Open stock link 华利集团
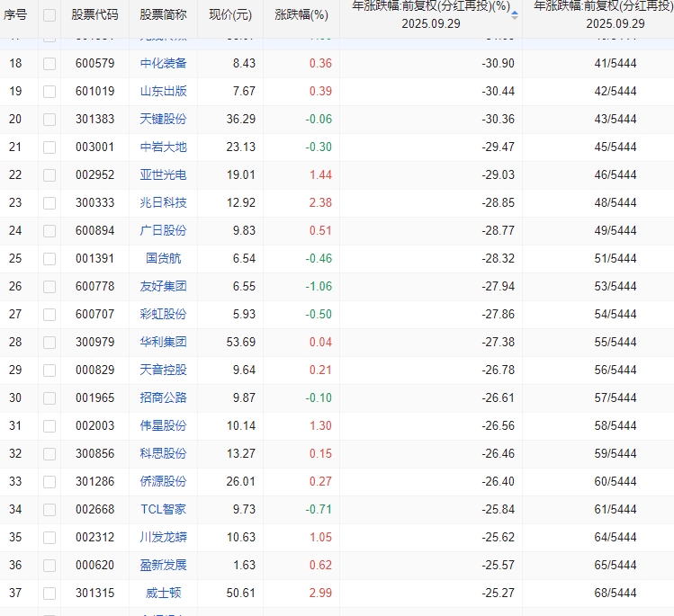 point(164,342)
